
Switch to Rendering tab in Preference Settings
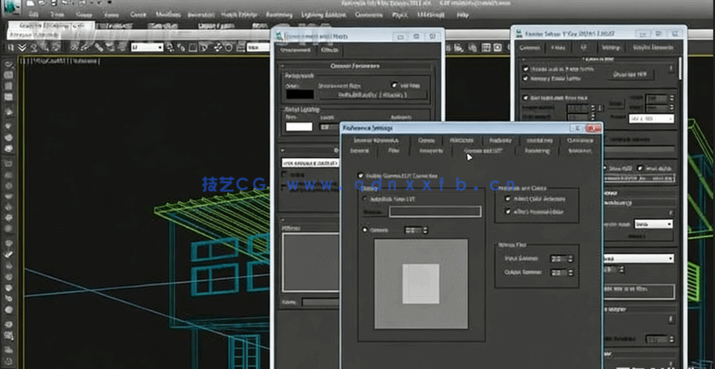537,151
